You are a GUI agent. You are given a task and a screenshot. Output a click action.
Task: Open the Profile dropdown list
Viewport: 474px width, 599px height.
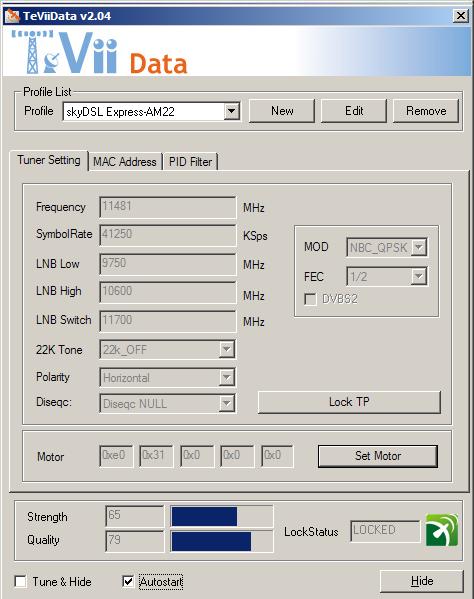[x=231, y=112]
